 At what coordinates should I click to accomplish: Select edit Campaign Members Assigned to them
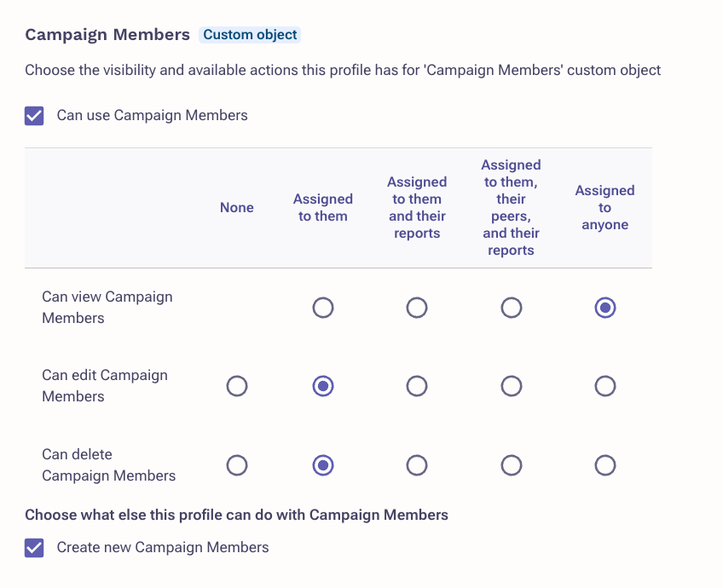pyautogui.click(x=323, y=386)
